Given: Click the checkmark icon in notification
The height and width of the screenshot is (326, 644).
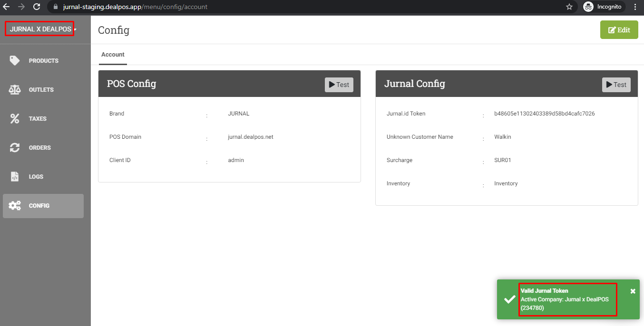Looking at the screenshot, I should [509, 299].
